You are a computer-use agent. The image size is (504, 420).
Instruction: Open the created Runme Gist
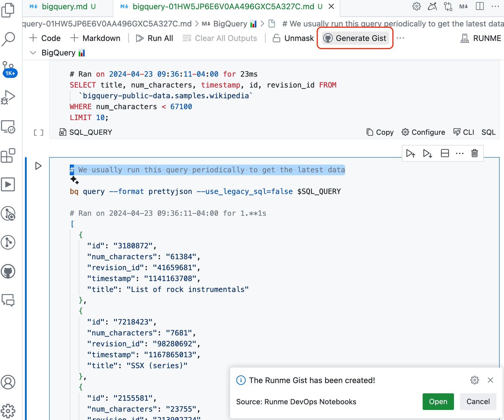pos(438,402)
